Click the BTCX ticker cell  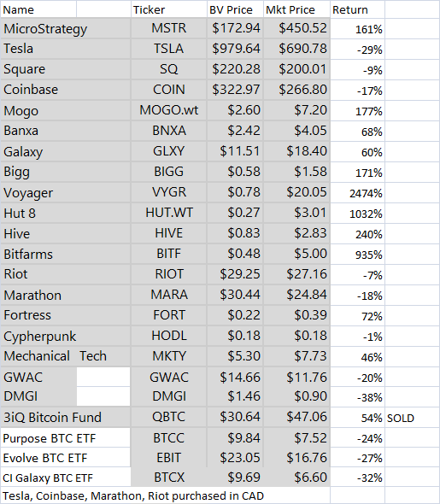(x=168, y=477)
